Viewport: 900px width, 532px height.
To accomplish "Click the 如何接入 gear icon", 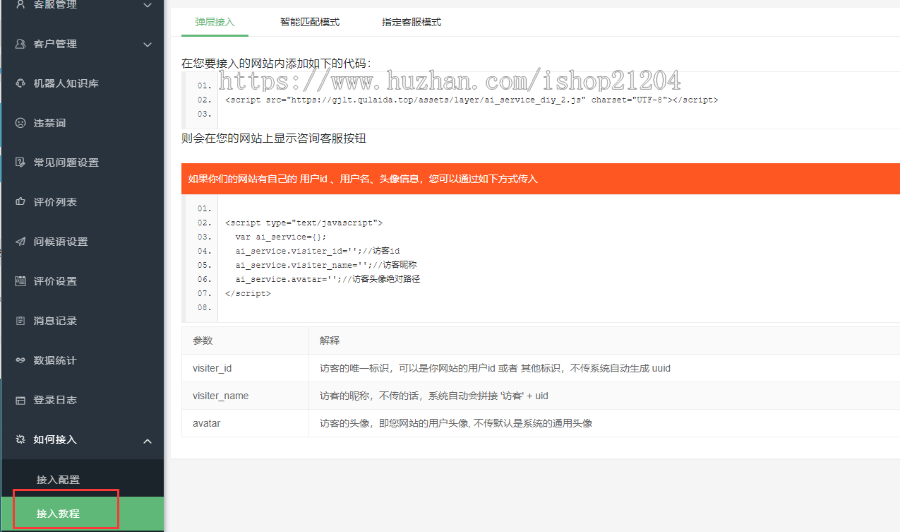I will [x=20, y=440].
